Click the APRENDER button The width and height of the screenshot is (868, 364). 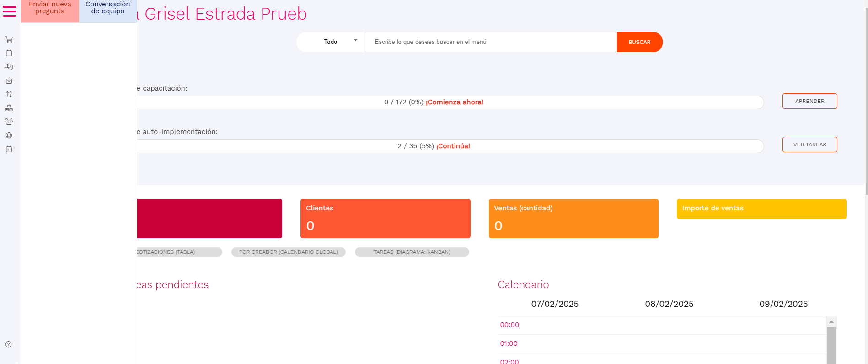pyautogui.click(x=809, y=101)
